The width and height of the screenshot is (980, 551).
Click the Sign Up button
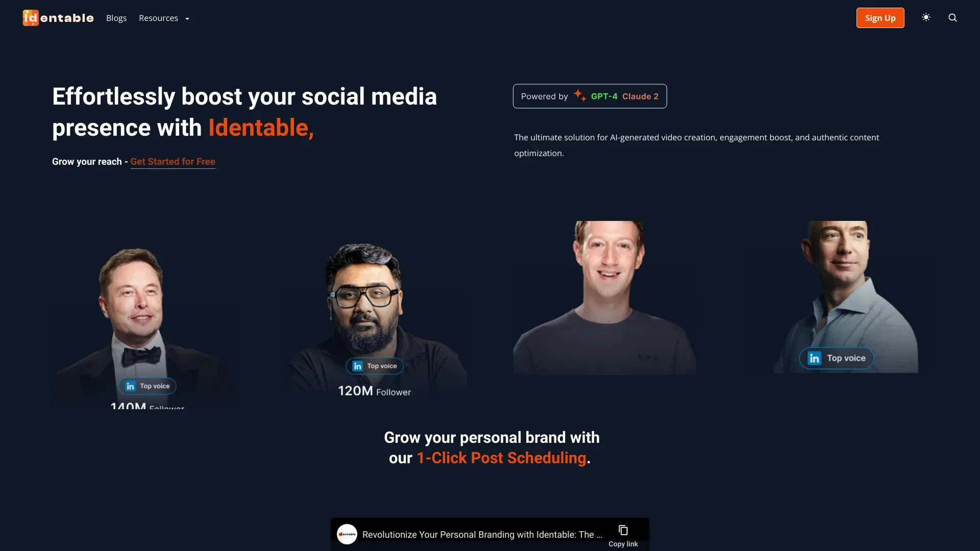[880, 17]
